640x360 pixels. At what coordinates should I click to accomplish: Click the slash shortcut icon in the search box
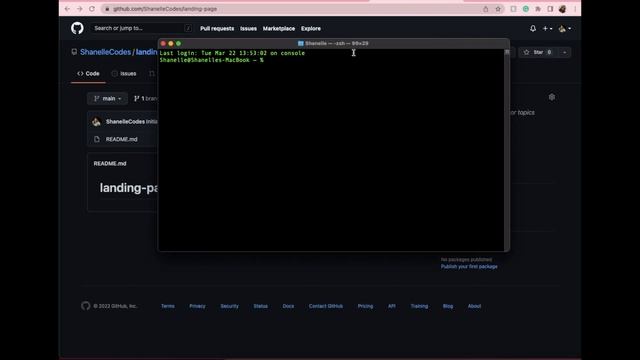pyautogui.click(x=188, y=28)
